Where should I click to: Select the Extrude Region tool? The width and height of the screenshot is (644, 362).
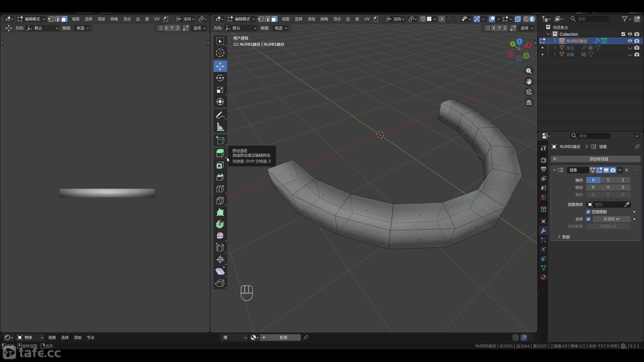click(220, 153)
